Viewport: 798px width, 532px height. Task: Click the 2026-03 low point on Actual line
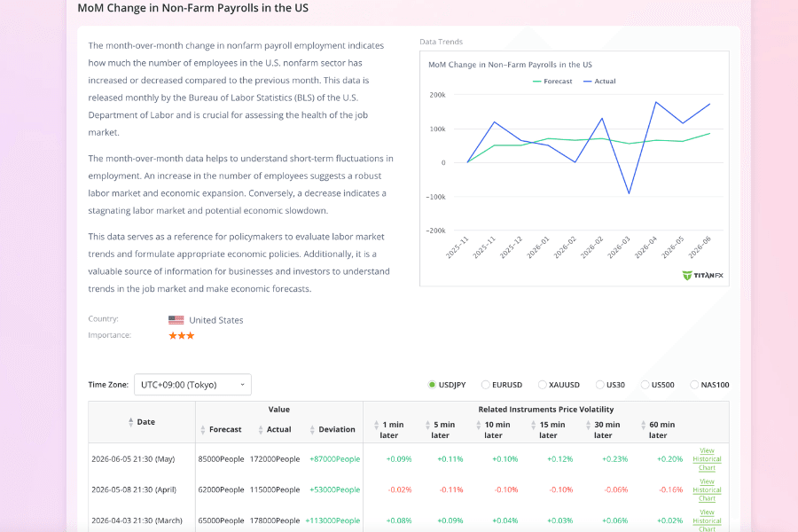(x=629, y=193)
